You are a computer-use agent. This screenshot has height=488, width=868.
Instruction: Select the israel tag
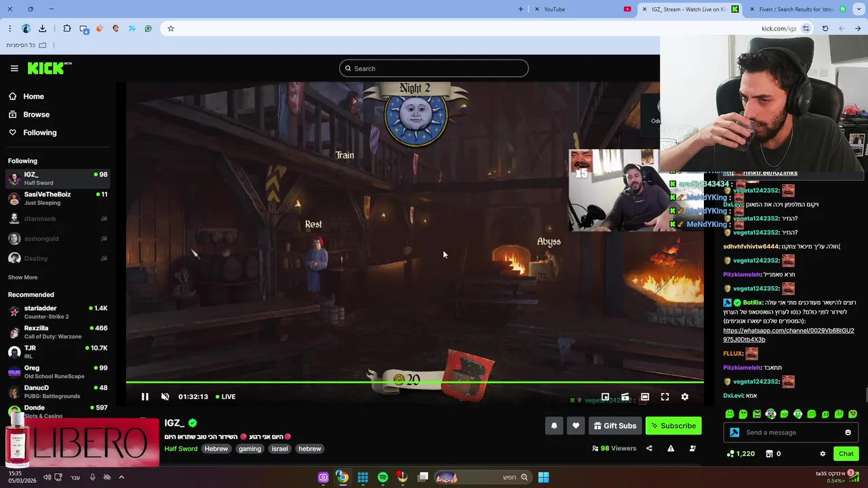[280, 449]
